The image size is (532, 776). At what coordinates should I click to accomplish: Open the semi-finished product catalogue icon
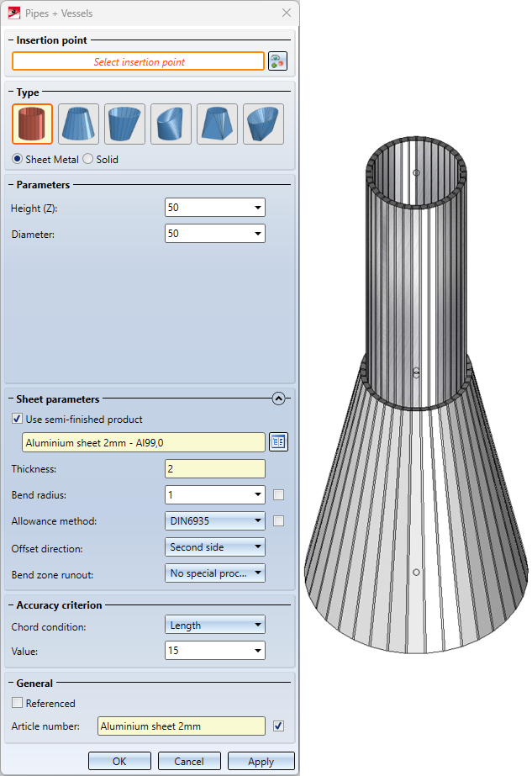click(279, 442)
